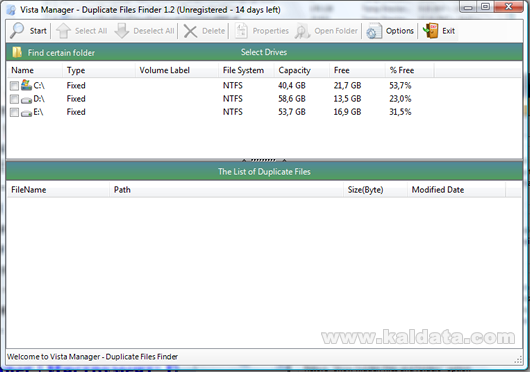Click the splitter grip between panels
This screenshot has width=530, height=372.
pos(264,160)
